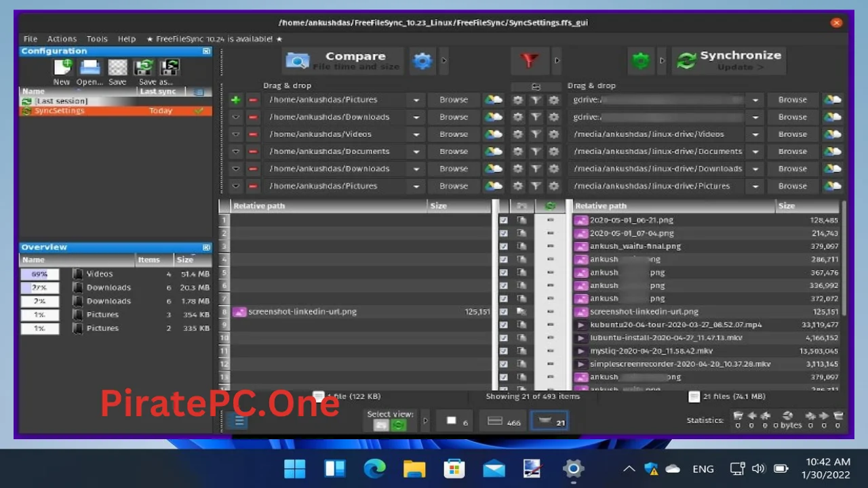Screen dimensions: 868x488
Task: Open the File menu
Action: pyautogui.click(x=31, y=39)
